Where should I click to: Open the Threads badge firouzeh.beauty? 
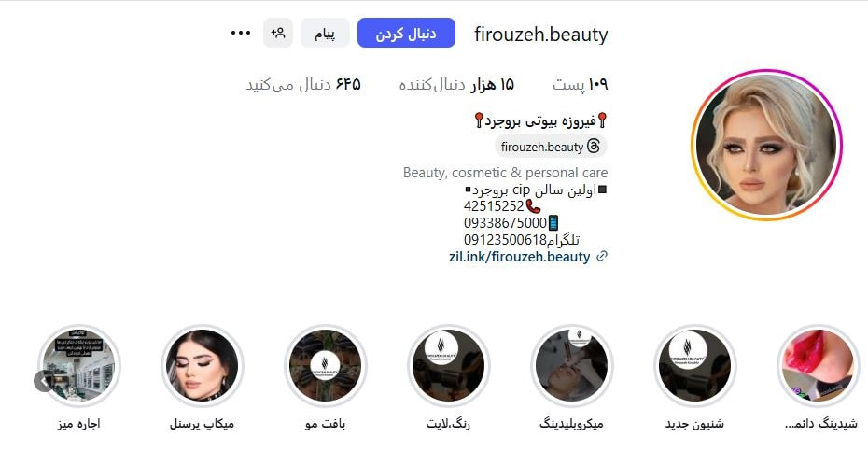(551, 147)
